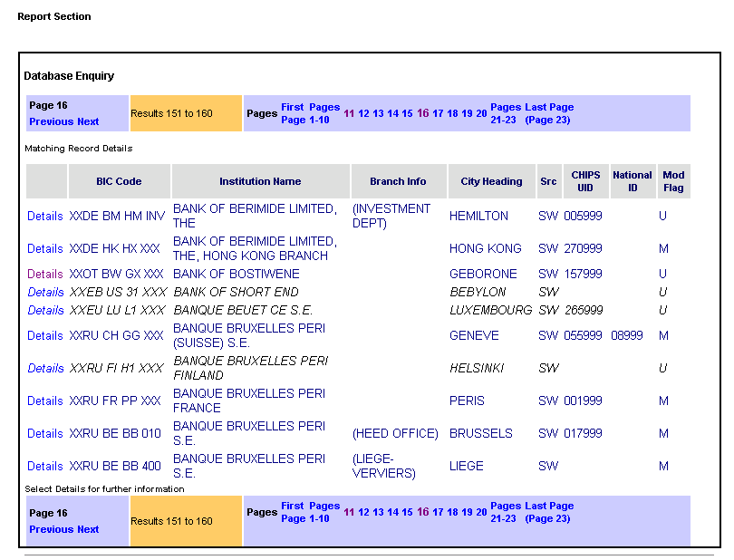View Details for BANQUE BEUET CE S.E.
Image resolution: width=734 pixels, height=560 pixels.
click(x=44, y=310)
